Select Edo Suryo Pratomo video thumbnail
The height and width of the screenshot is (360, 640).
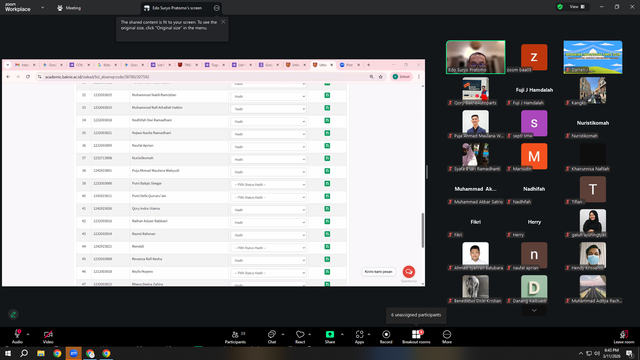pyautogui.click(x=476, y=57)
